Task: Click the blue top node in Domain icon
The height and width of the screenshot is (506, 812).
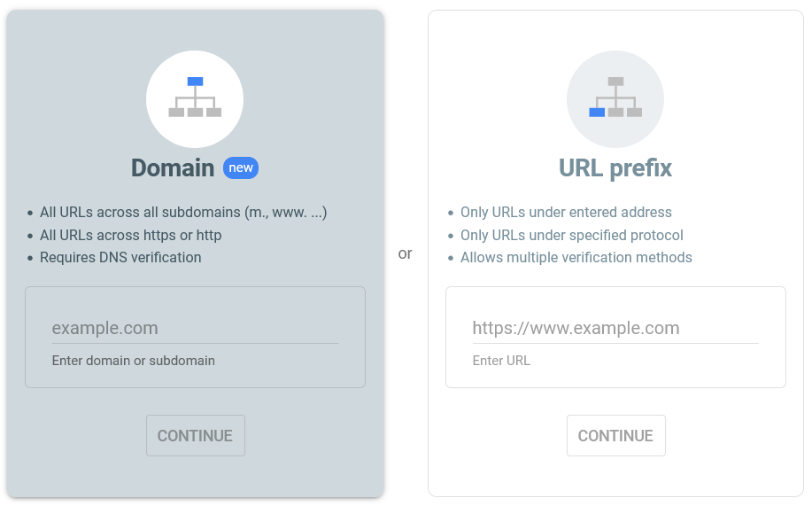Action: tap(195, 82)
